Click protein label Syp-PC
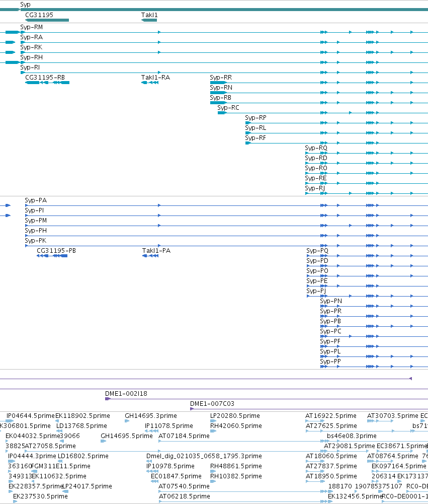The height and width of the screenshot is (504, 428). point(330,331)
